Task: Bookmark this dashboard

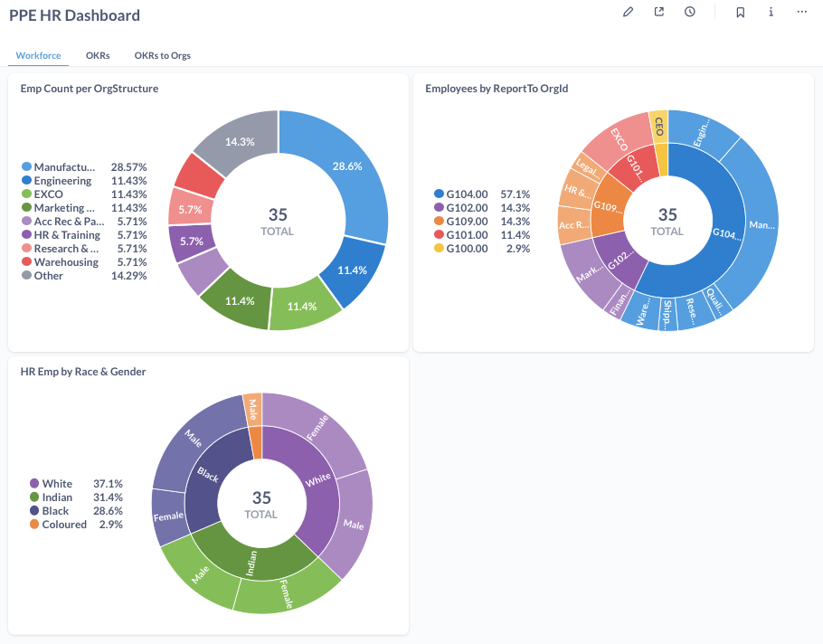Action: click(740, 13)
